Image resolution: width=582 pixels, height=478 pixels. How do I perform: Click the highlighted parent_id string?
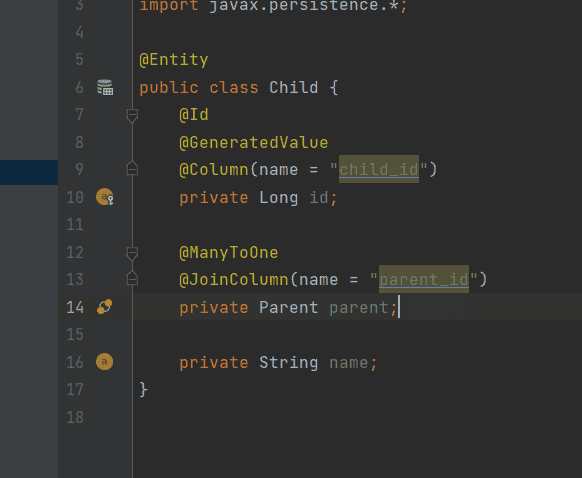point(424,279)
